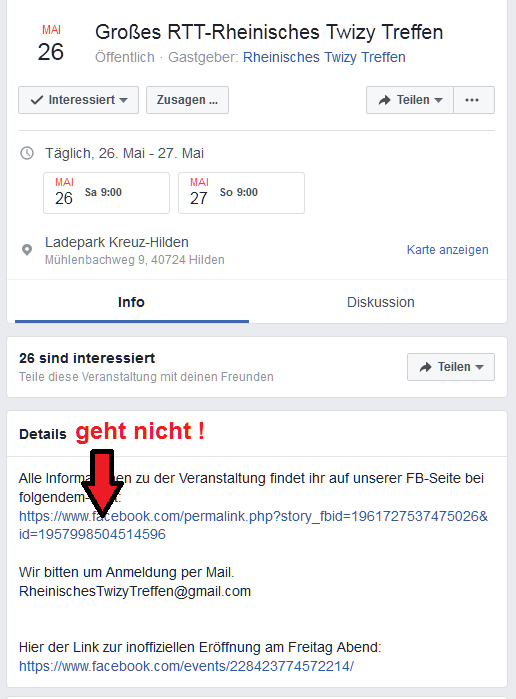Click Karte anzeigen link
The width and height of the screenshot is (516, 699).
pyautogui.click(x=447, y=250)
